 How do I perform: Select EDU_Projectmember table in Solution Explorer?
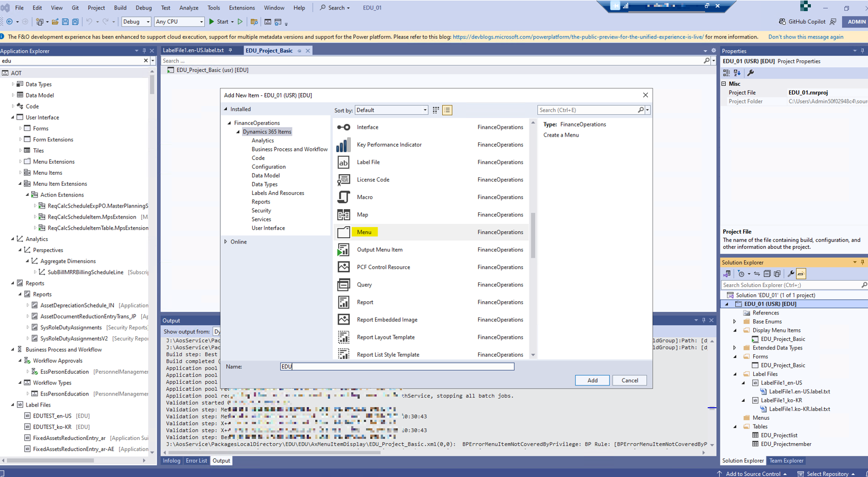point(785,444)
